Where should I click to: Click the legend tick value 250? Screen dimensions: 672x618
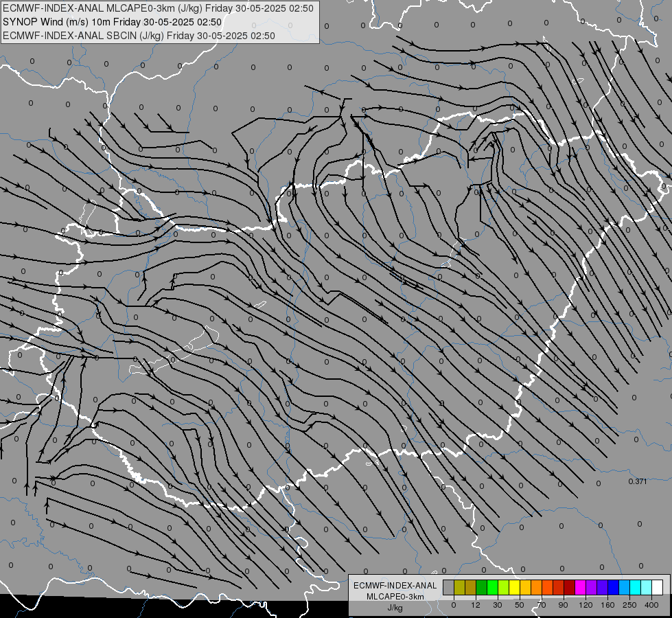click(x=629, y=605)
